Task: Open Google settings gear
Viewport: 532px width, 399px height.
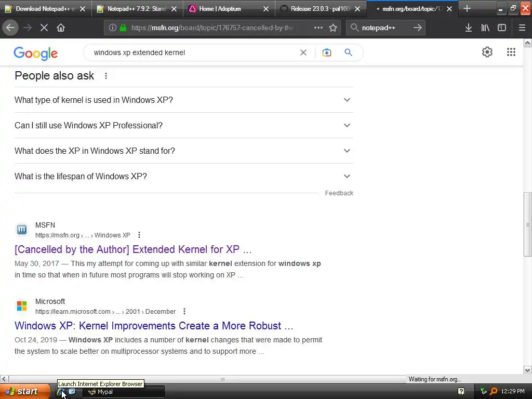Action: [487, 52]
